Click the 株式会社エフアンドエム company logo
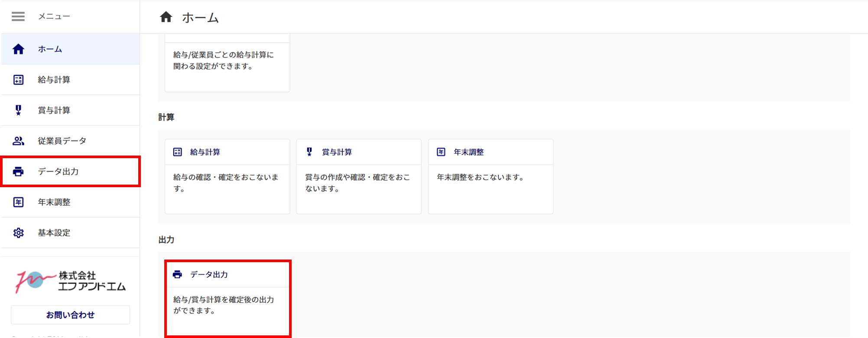Screen dimensions: 868x338 [x=71, y=281]
